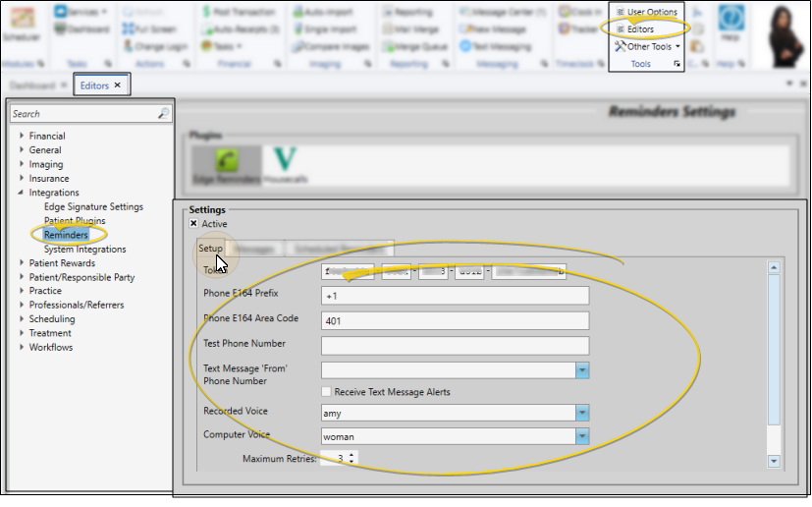Screen dimensions: 812x507
Task: Select Reminders in the Integrations tree
Action: (x=66, y=236)
